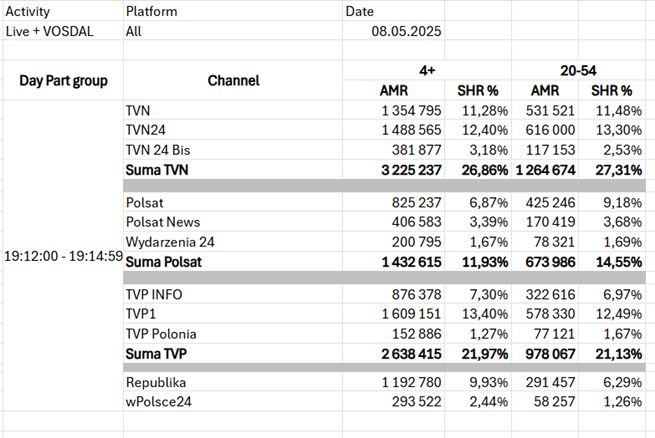Click the Republika channel cell
Viewport: 655px width, 438px height.
[158, 382]
